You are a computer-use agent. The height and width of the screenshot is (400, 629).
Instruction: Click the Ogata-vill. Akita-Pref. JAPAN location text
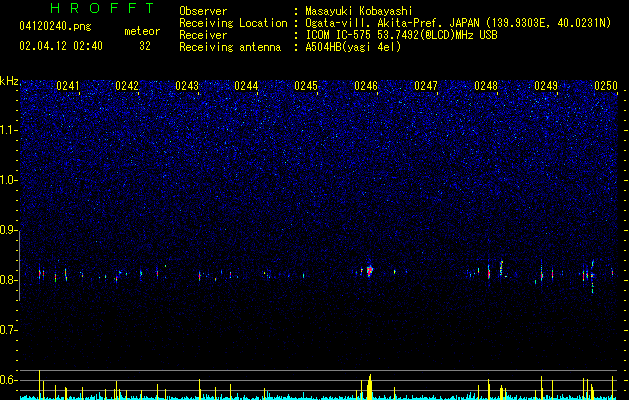tap(458, 23)
